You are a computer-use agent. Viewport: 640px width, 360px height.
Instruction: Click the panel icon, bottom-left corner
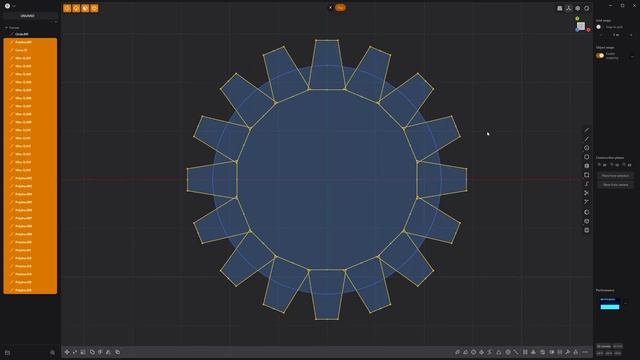[x=7, y=352]
